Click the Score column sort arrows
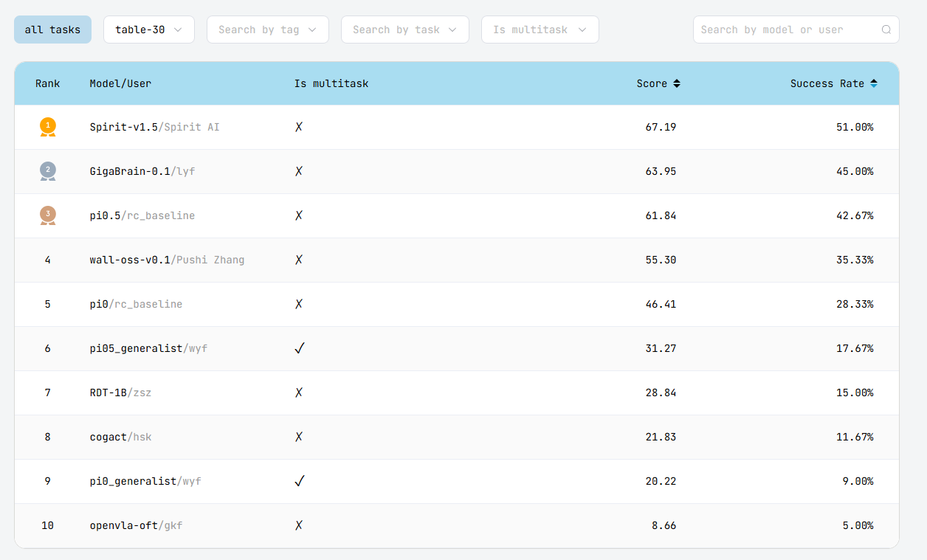927x560 pixels. click(x=677, y=84)
